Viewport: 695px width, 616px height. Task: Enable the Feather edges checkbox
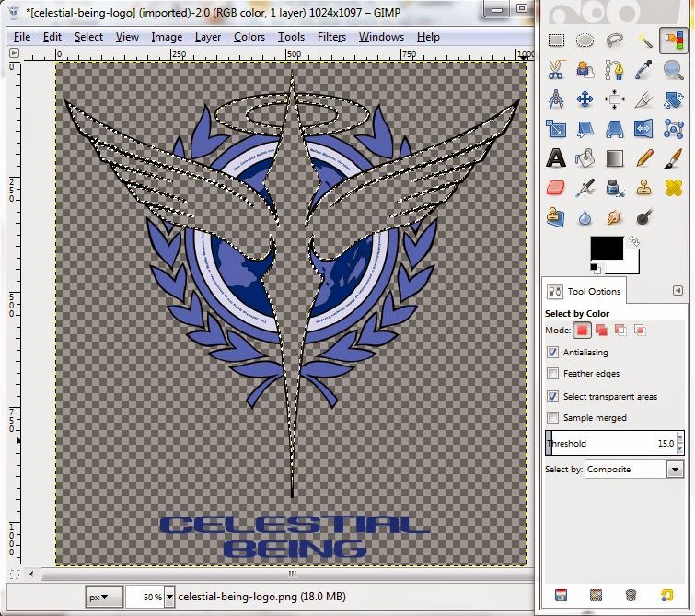(x=552, y=374)
